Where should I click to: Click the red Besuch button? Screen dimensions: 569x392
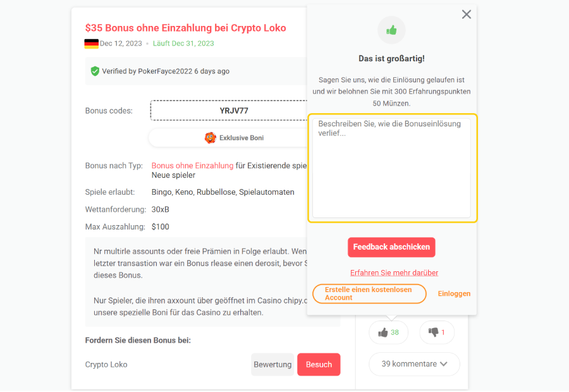(319, 364)
